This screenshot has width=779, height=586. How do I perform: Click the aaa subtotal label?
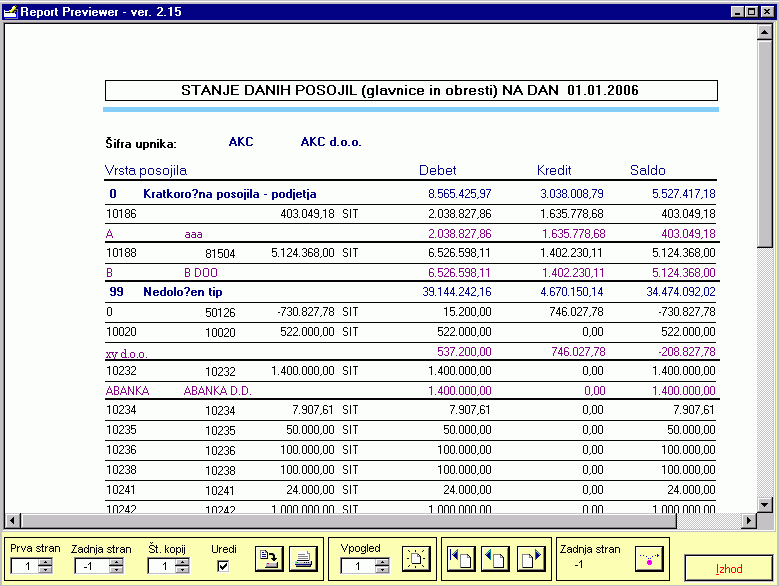click(193, 234)
